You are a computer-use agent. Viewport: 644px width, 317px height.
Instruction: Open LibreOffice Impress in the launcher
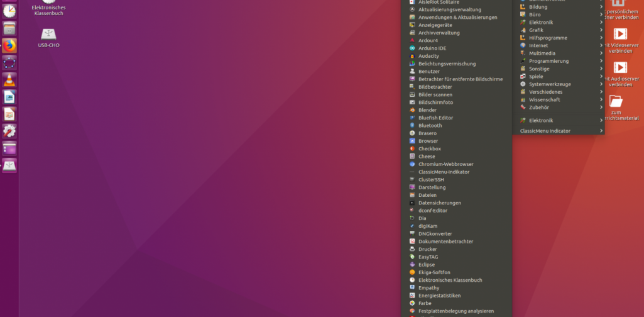[x=9, y=114]
